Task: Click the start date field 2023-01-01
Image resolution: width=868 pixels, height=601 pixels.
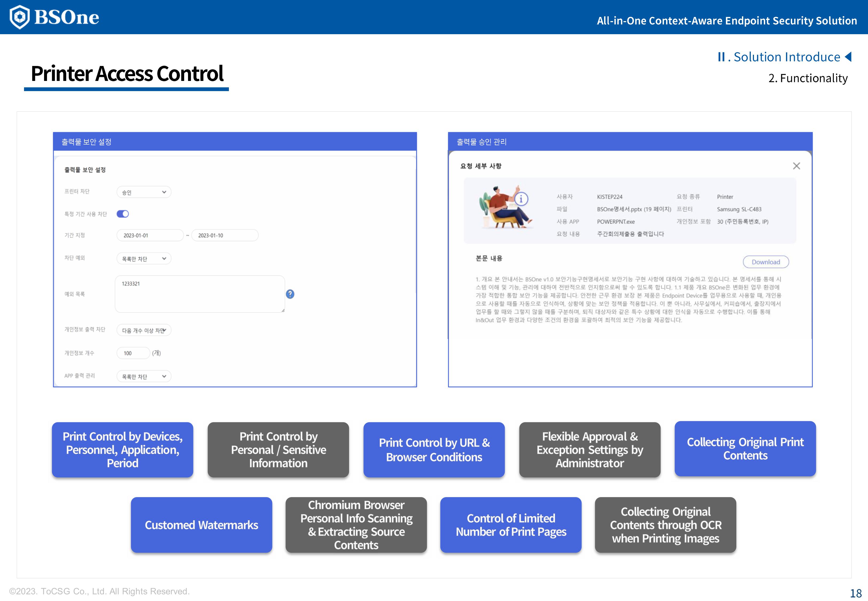Action: click(150, 235)
